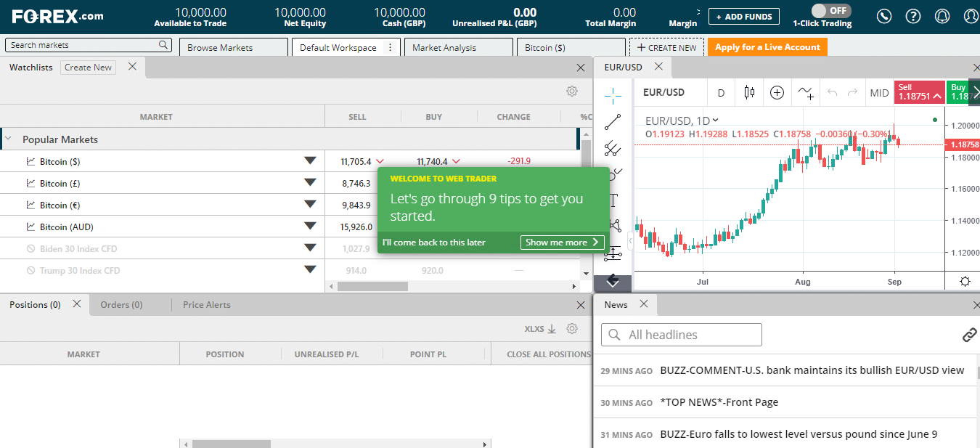Click the compare/add symbol plus icon

click(x=777, y=92)
